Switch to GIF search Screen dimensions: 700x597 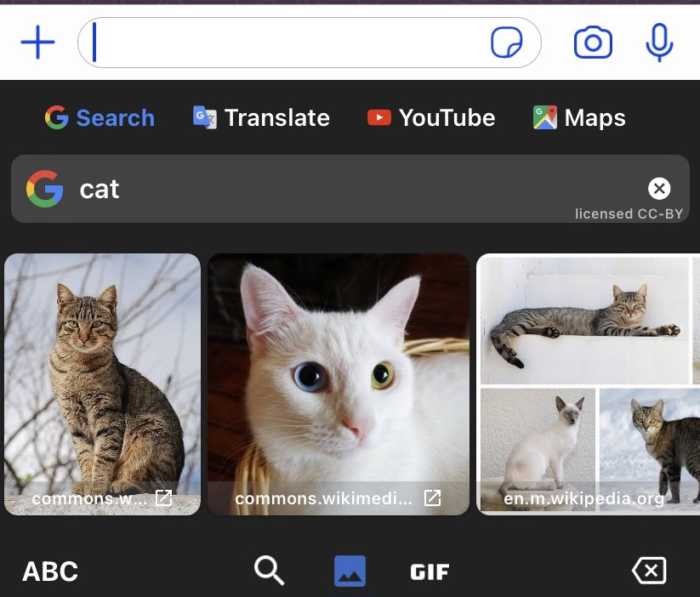[x=430, y=572]
